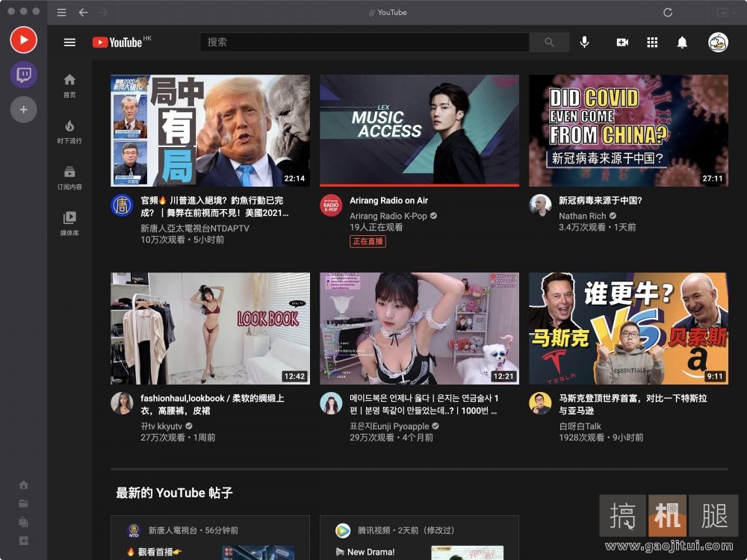Select 媒体库 in the YouTube sidebar
Viewport: 747px width, 560px height.
click(x=69, y=224)
